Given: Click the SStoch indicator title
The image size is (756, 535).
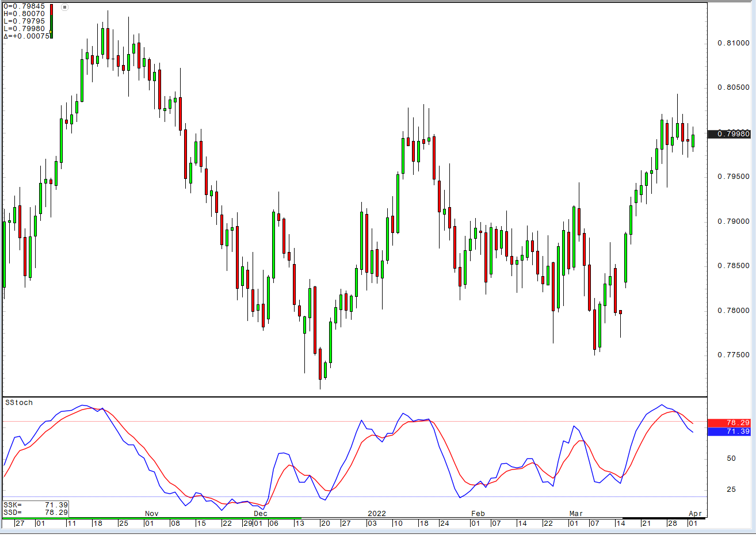Looking at the screenshot, I should click(19, 403).
